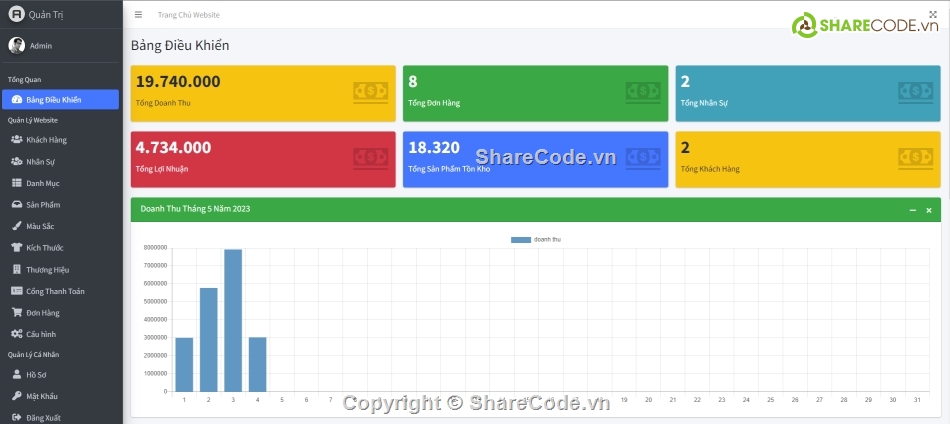Open Thương Hiệu menu item

[x=60, y=270]
